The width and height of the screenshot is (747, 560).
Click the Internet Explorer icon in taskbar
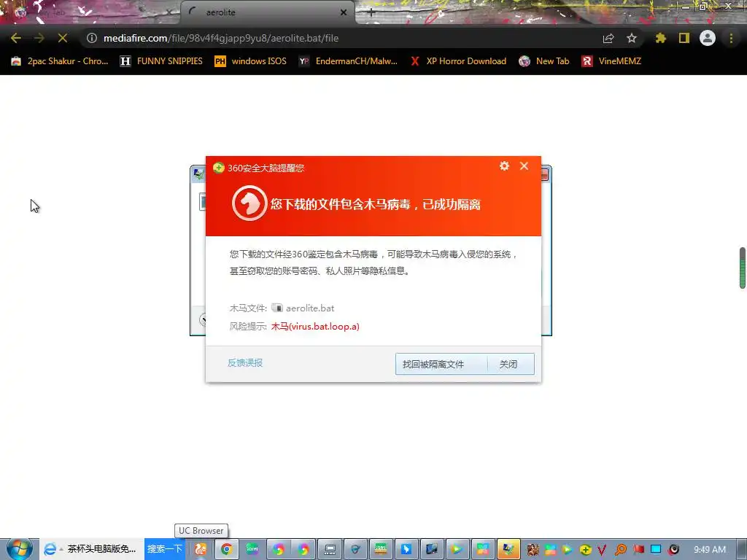(x=49, y=549)
